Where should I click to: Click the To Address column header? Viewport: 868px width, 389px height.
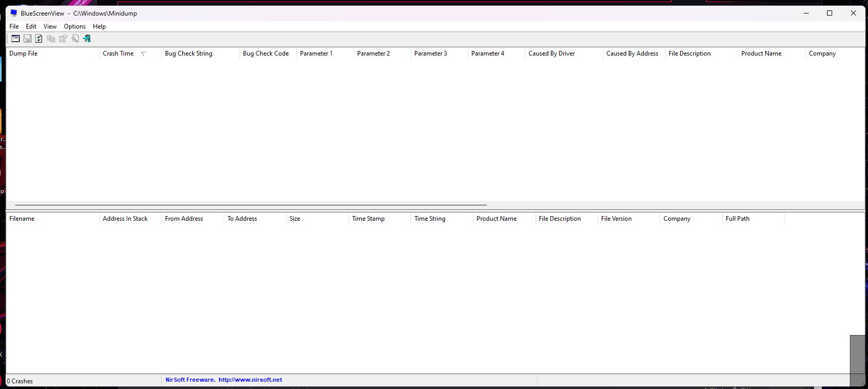click(255, 219)
